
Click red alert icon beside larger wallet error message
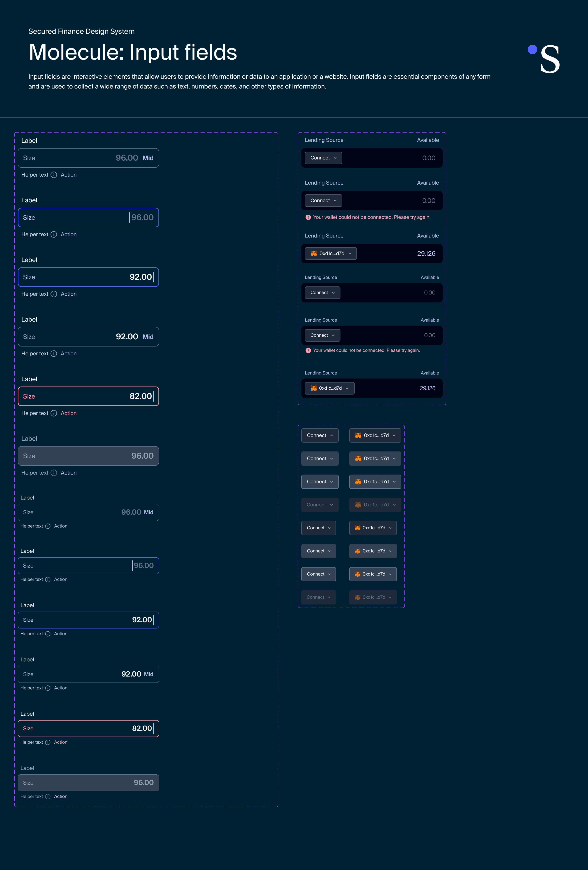point(308,217)
